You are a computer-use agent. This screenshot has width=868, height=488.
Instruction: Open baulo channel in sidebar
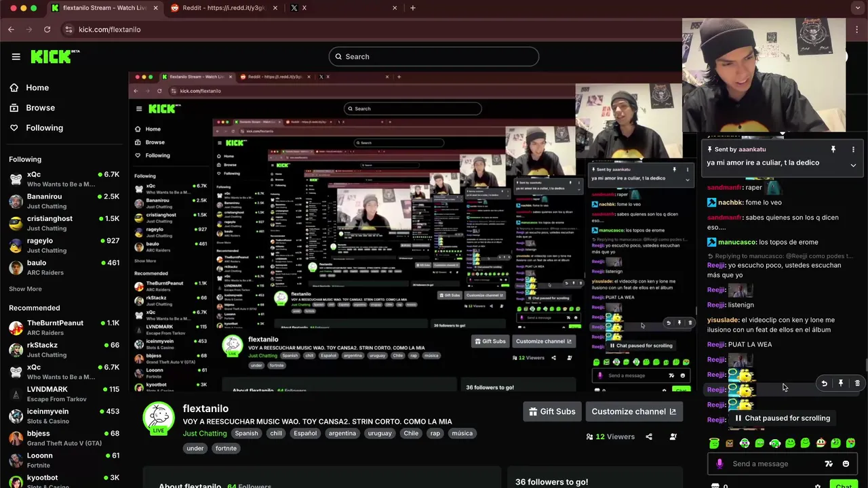pyautogui.click(x=64, y=267)
